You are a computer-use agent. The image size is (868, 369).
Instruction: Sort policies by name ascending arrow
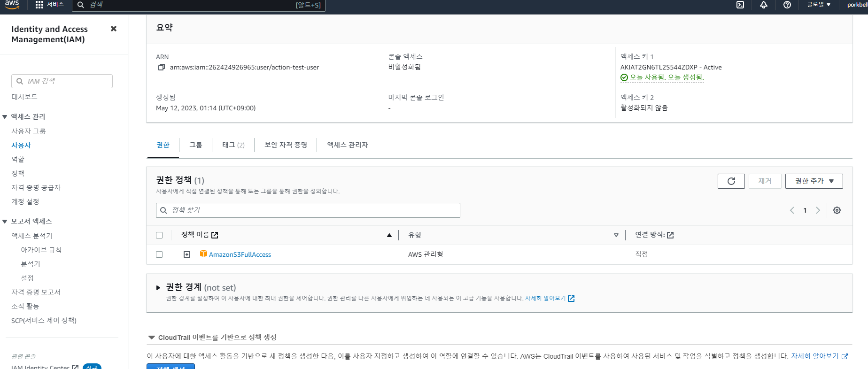click(x=389, y=235)
